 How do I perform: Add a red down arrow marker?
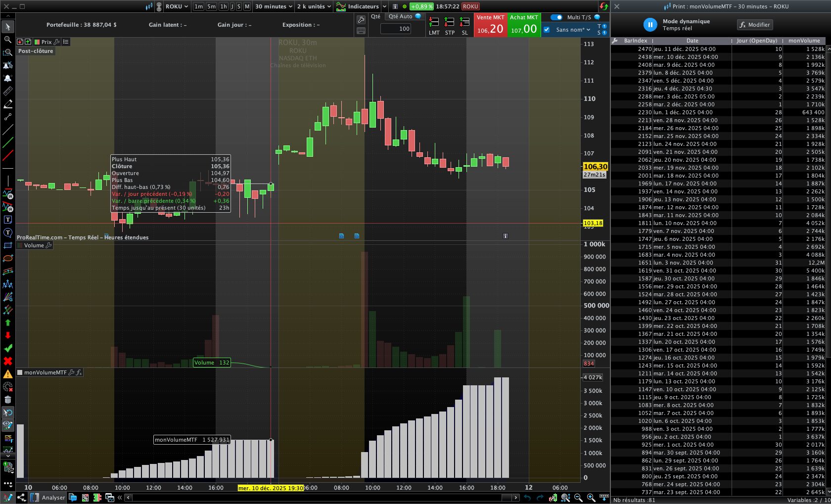(x=7, y=335)
